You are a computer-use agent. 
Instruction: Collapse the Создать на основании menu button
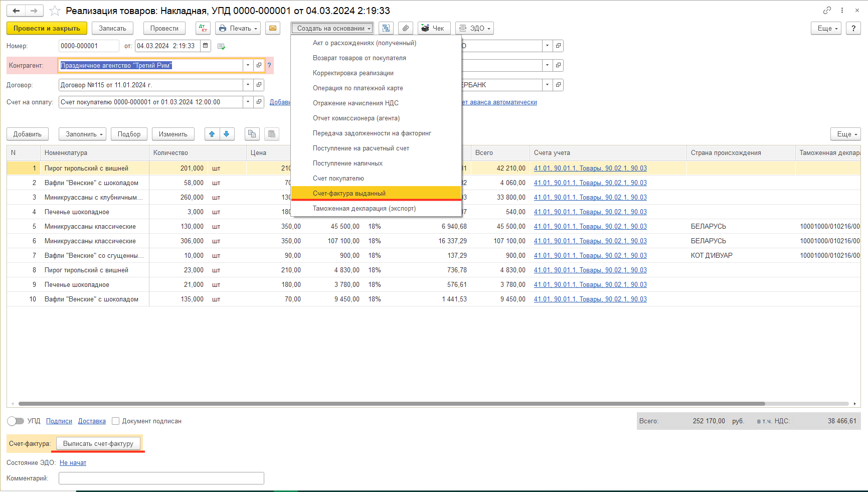[x=332, y=28]
